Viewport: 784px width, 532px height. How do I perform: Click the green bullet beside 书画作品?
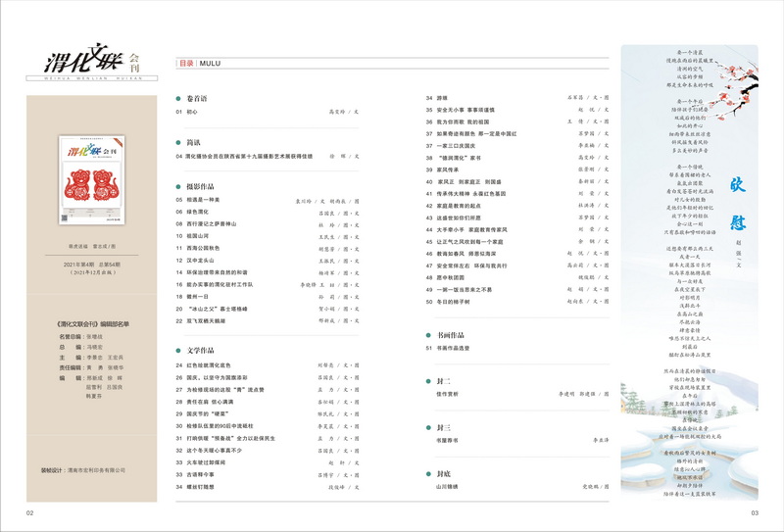tap(429, 334)
